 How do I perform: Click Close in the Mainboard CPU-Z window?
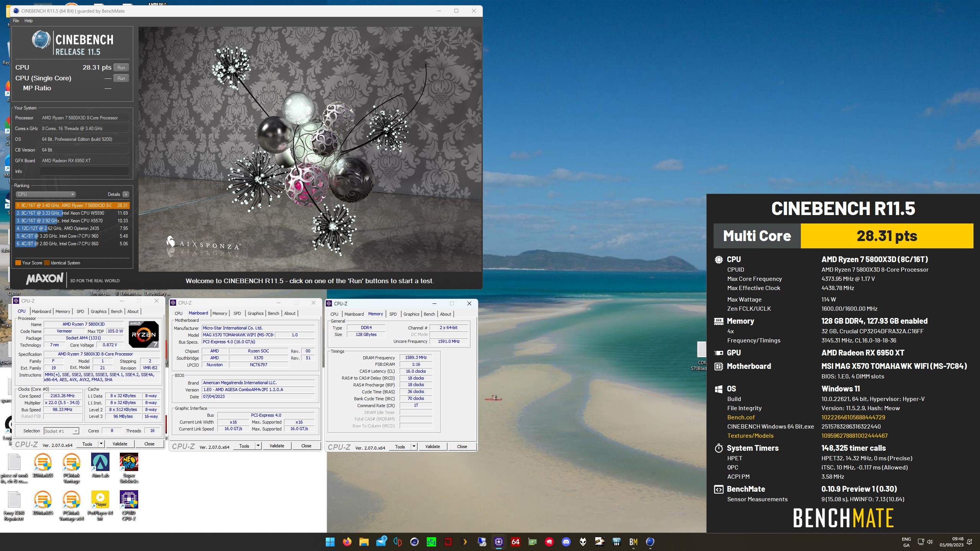click(306, 446)
